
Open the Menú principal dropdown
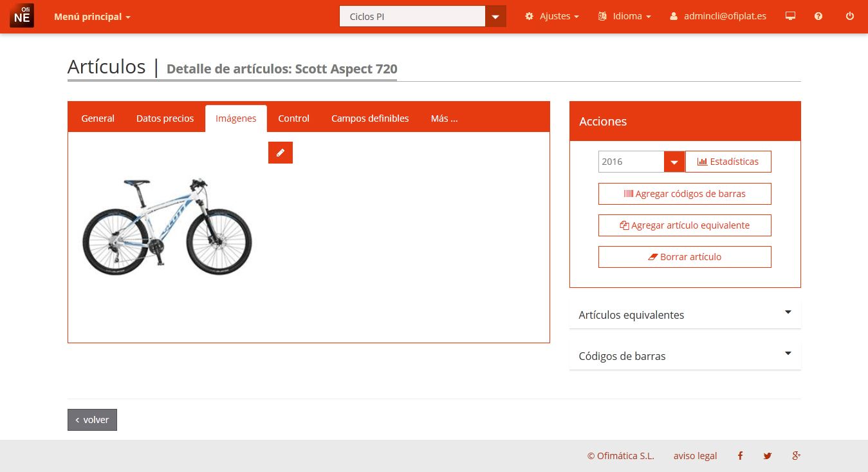click(x=92, y=17)
